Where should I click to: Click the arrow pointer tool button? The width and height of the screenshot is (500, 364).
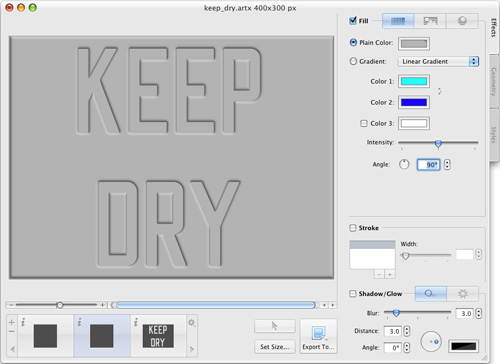point(275,326)
